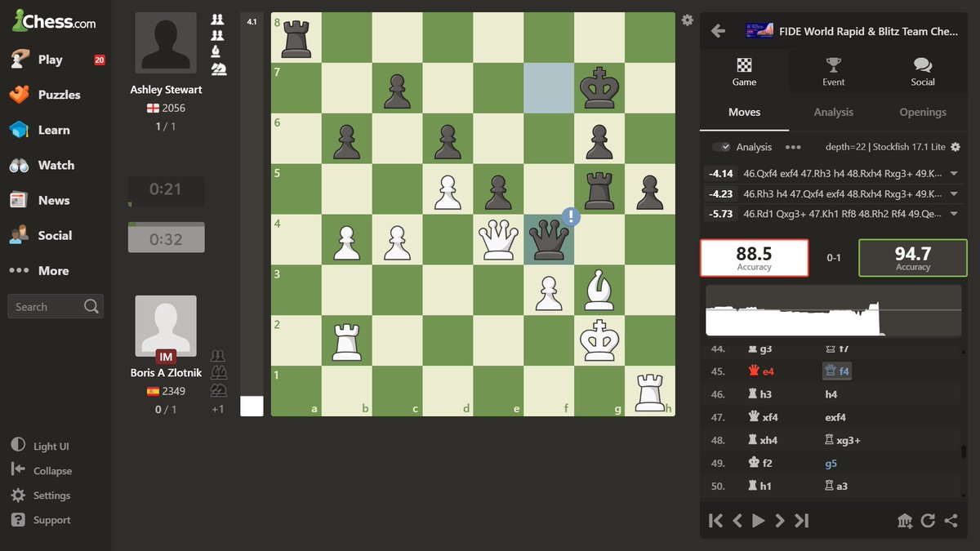
Task: Expand the -4.23 engine line
Action: 953,193
